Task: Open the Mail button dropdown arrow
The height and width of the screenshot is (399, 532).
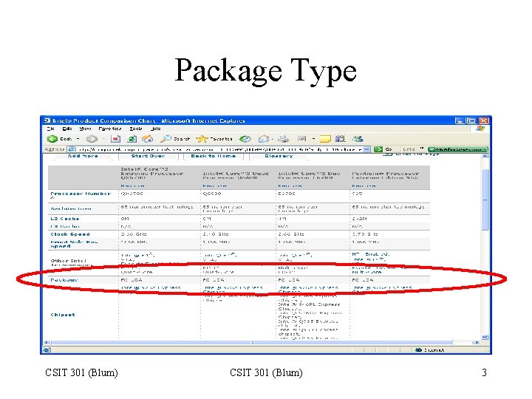Action: click(x=273, y=139)
